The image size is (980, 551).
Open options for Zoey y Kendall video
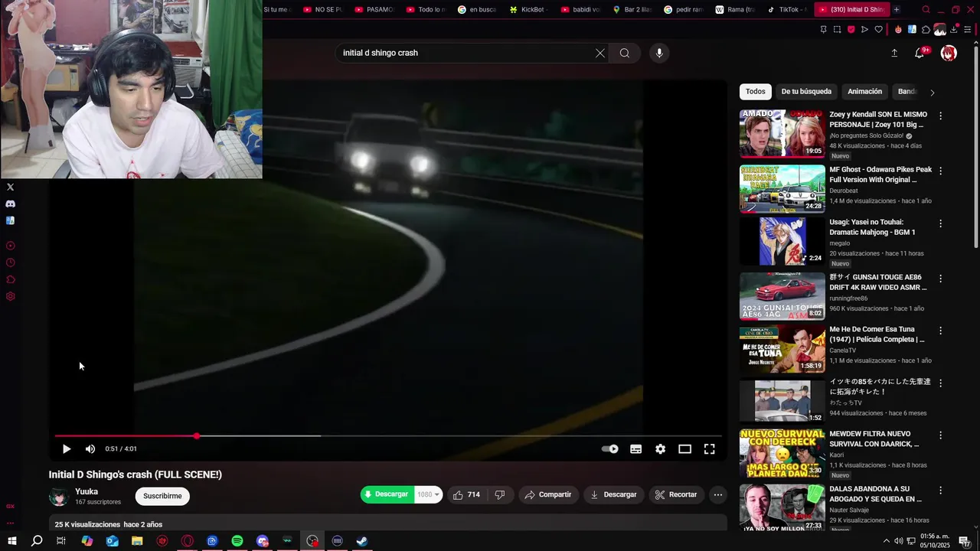[x=941, y=116]
